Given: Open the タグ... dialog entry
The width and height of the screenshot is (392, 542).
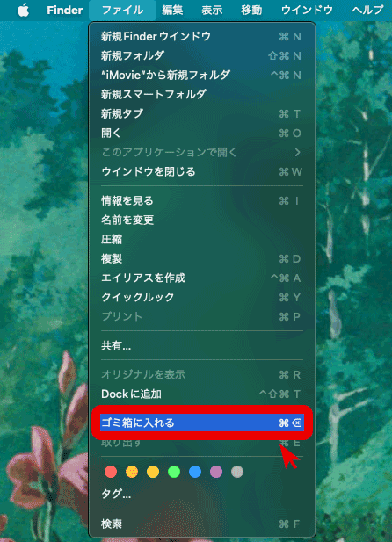Looking at the screenshot, I should (x=202, y=494).
